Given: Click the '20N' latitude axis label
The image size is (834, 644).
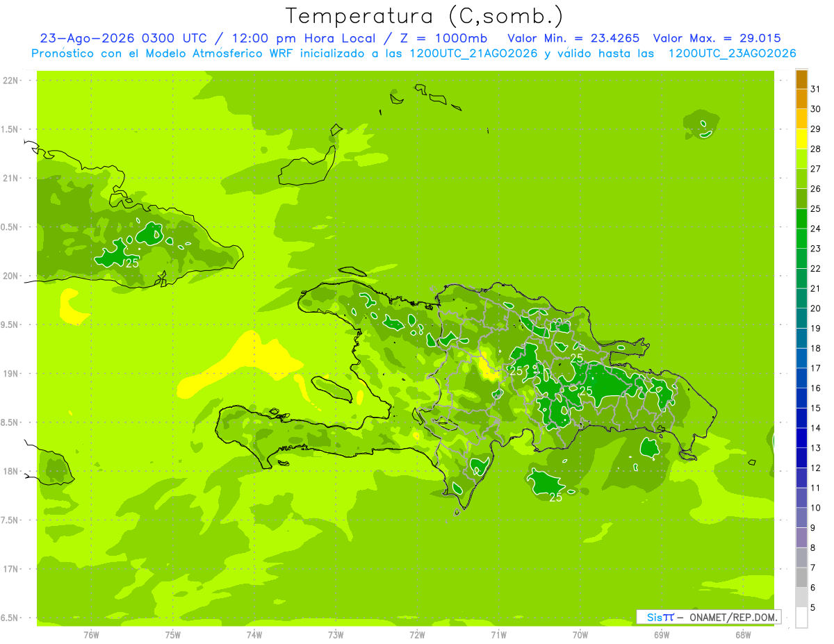Looking at the screenshot, I should click(10, 276).
